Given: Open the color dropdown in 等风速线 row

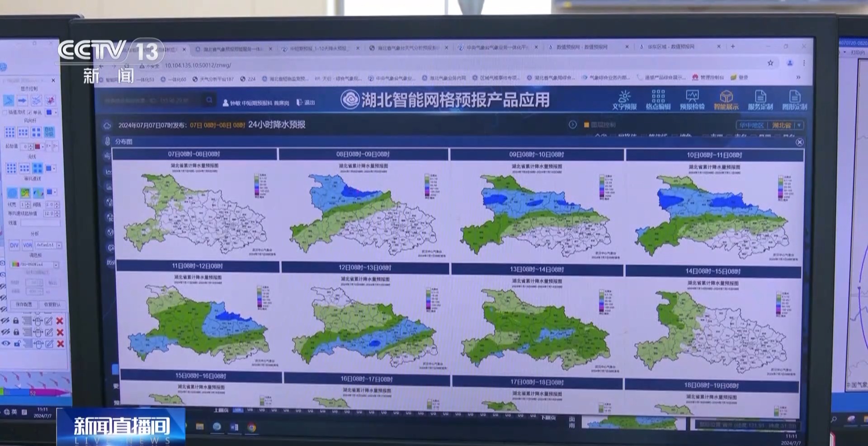Looking at the screenshot, I should pos(52,192).
